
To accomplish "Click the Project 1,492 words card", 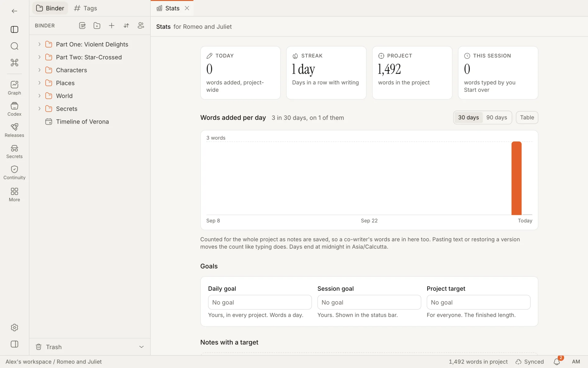I will 412,73.
